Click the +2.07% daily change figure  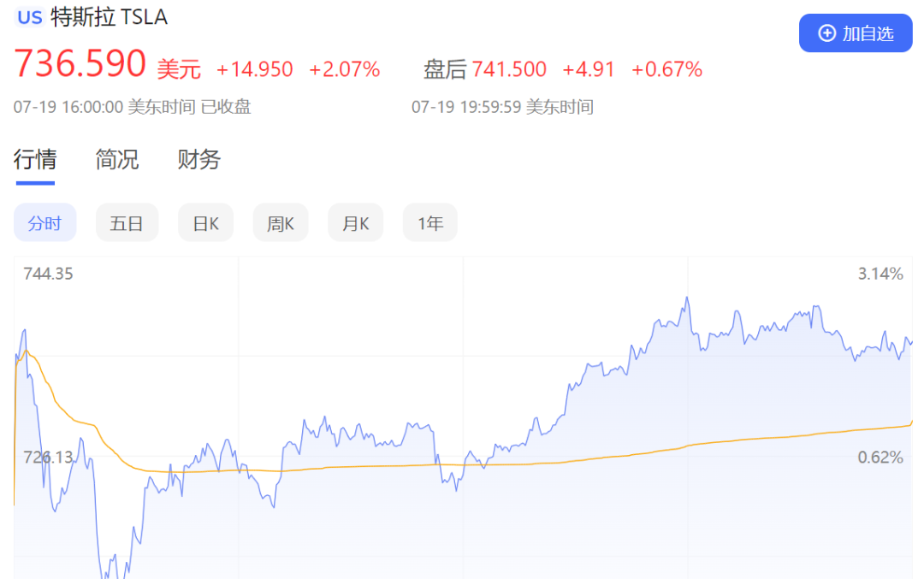[344, 69]
